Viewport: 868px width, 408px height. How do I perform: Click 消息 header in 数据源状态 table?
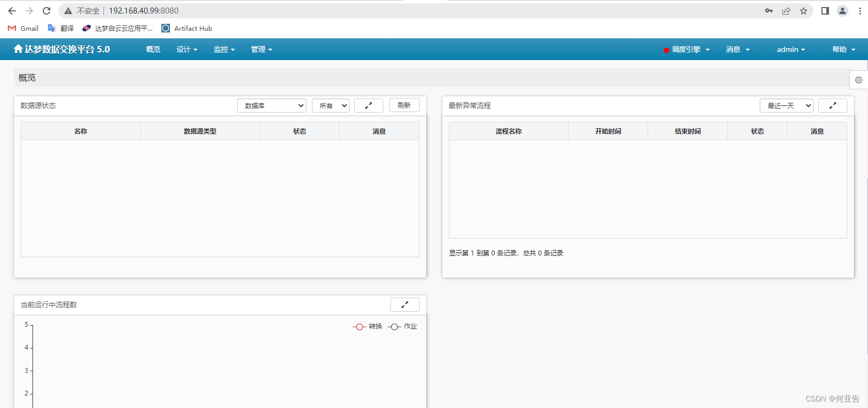point(379,131)
